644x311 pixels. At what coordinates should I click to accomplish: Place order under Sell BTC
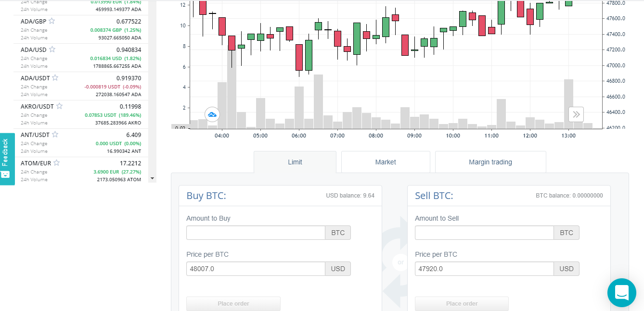(462, 303)
